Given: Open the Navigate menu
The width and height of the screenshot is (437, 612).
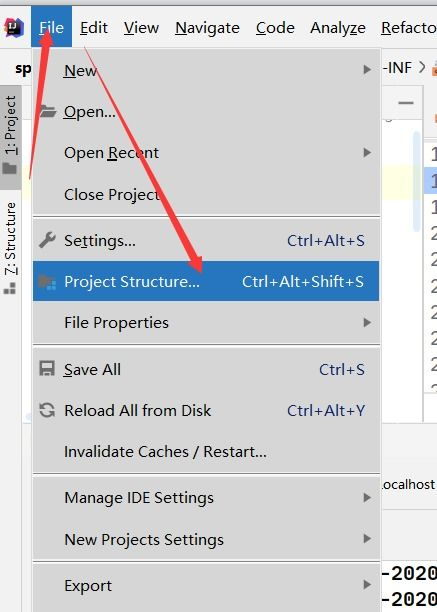Looking at the screenshot, I should (207, 28).
